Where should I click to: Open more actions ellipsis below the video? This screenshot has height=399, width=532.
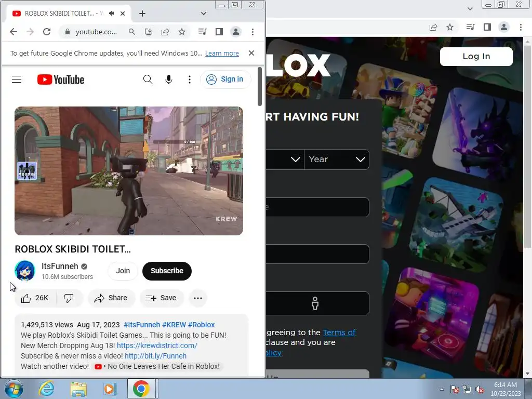pos(198,298)
